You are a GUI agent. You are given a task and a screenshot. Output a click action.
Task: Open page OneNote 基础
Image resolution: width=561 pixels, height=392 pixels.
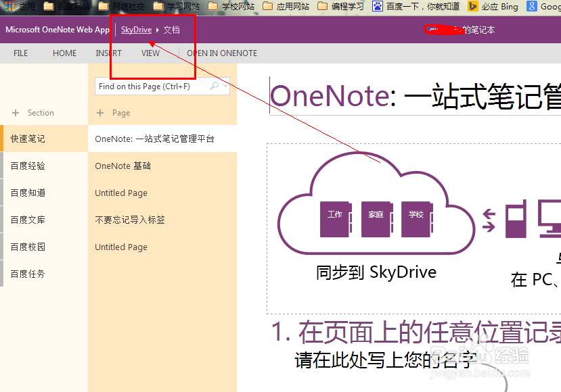(x=162, y=166)
